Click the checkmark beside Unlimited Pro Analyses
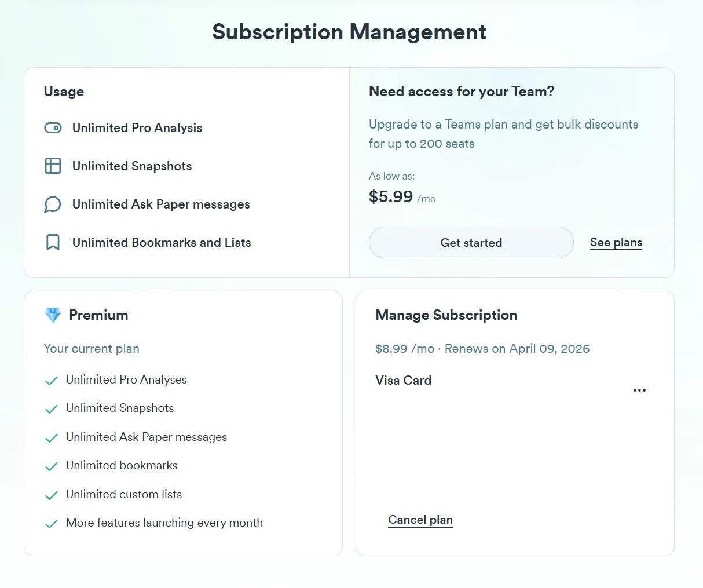Image resolution: width=703 pixels, height=588 pixels. click(x=52, y=381)
